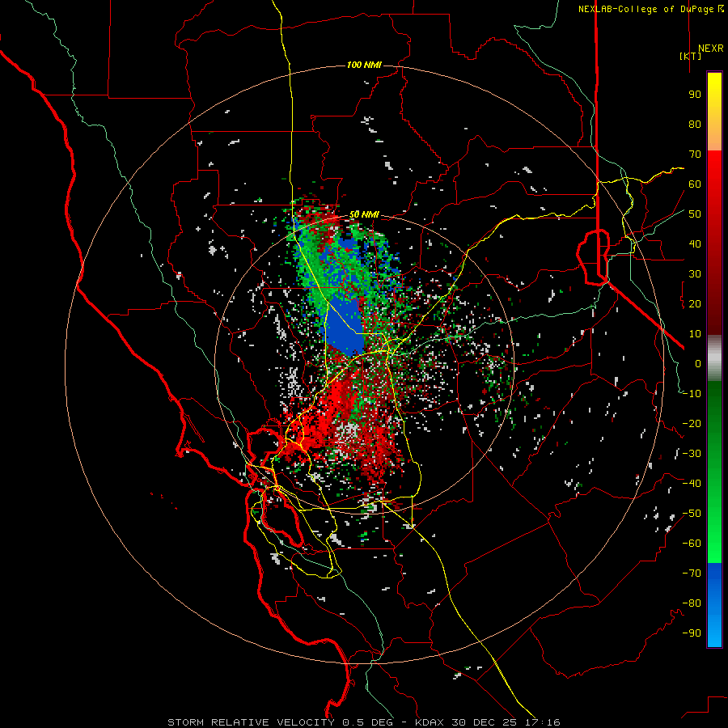This screenshot has width=728, height=728.
Task: Pick the -60 value on the velocity scale
Action: pos(692,544)
